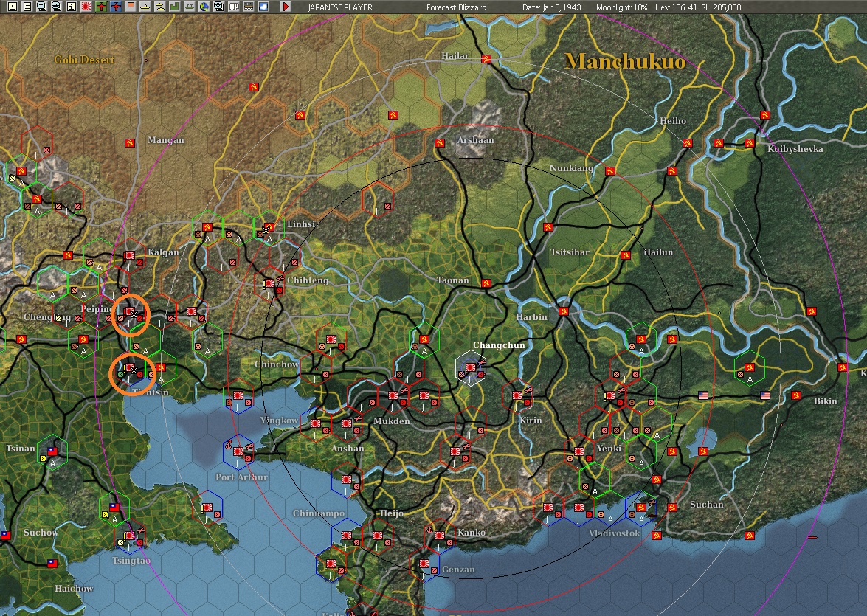Select the Soviet base near Mangan
The width and height of the screenshot is (867, 616).
pyautogui.click(x=129, y=143)
